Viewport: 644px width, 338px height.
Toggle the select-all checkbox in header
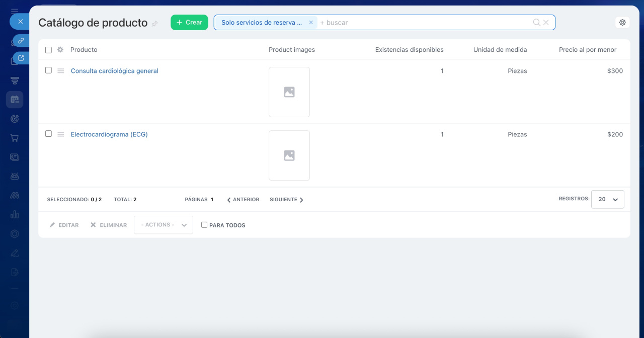pyautogui.click(x=48, y=50)
